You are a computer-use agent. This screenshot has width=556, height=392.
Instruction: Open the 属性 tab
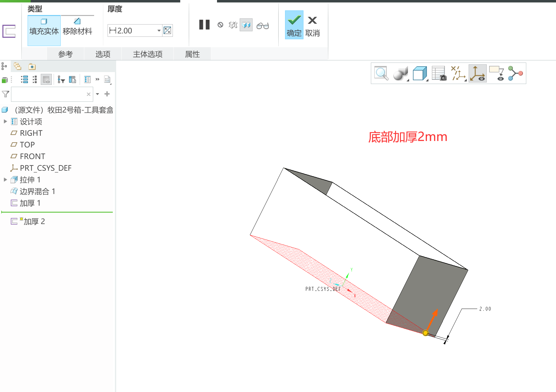click(192, 54)
